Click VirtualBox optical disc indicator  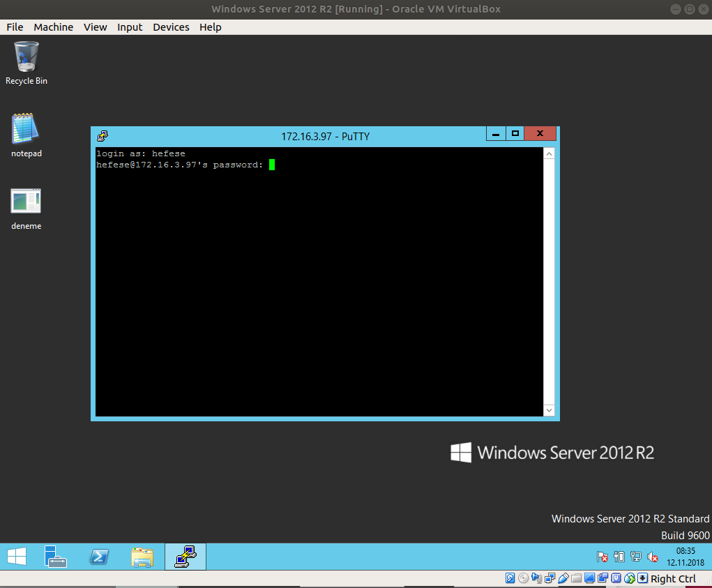coord(523,578)
